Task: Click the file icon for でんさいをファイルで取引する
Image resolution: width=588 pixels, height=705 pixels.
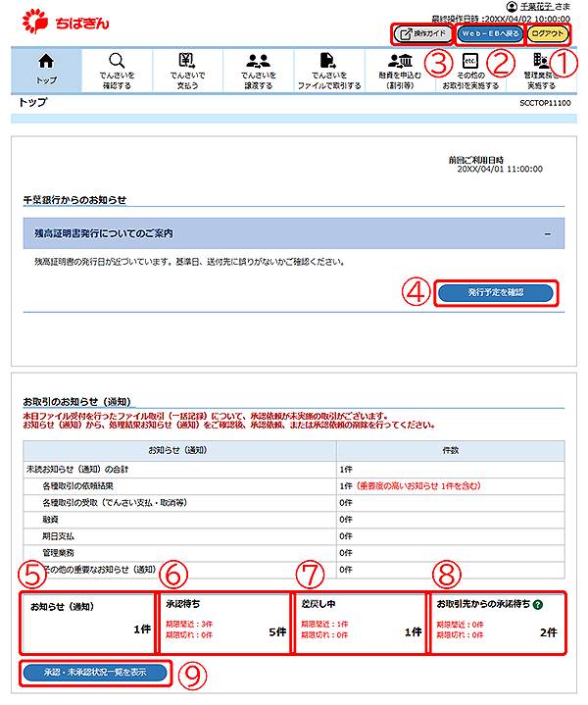Action: 329,61
